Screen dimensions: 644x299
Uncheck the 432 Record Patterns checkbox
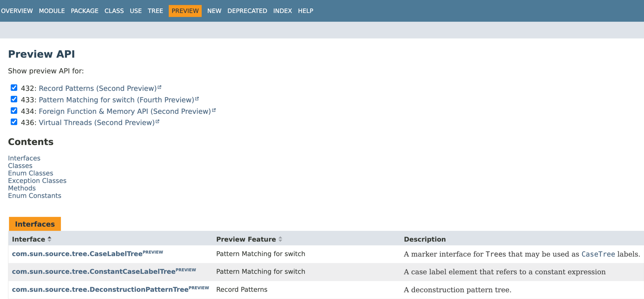pos(14,88)
